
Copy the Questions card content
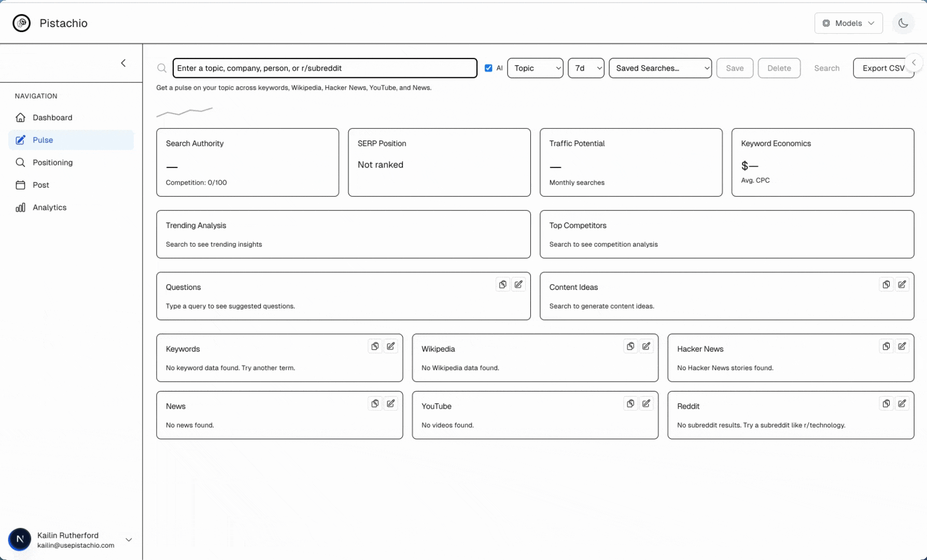(502, 284)
